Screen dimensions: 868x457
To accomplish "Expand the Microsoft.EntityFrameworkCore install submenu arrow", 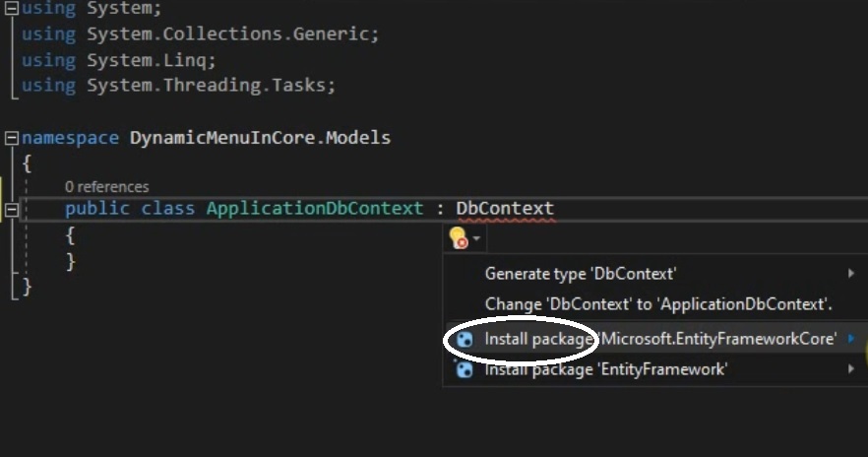I will coord(851,339).
